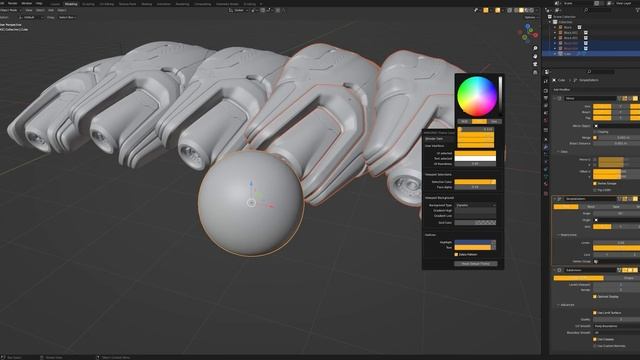Open the Material properties tab
640x360 pixels.
coord(546,184)
